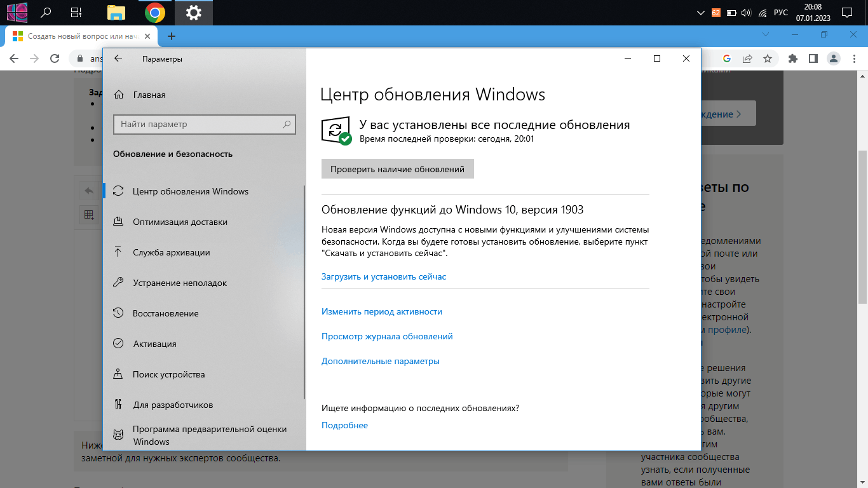Reload the page in Chrome
868x488 pixels.
pyautogui.click(x=55, y=58)
